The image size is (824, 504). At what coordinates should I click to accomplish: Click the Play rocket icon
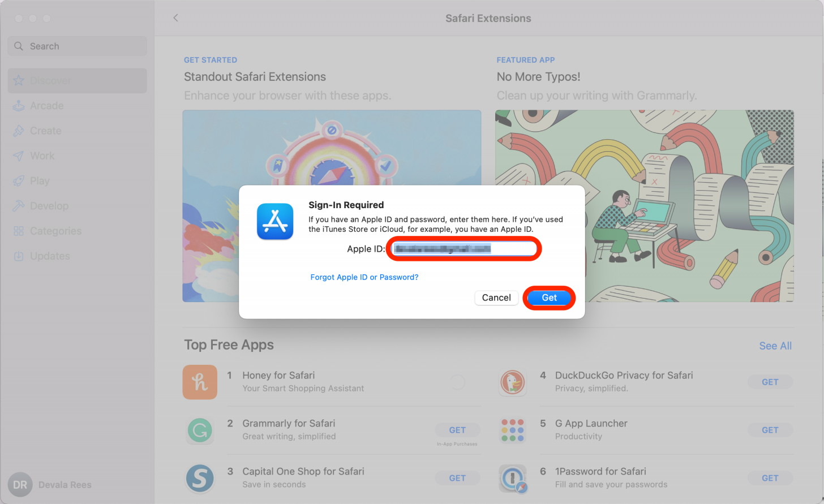coord(19,181)
